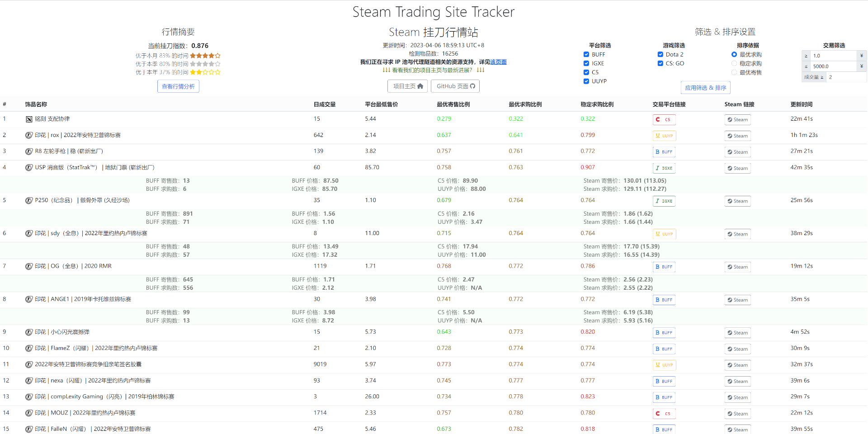Uncheck the IGXE platform filter
This screenshot has height=434, width=868.
(x=586, y=64)
